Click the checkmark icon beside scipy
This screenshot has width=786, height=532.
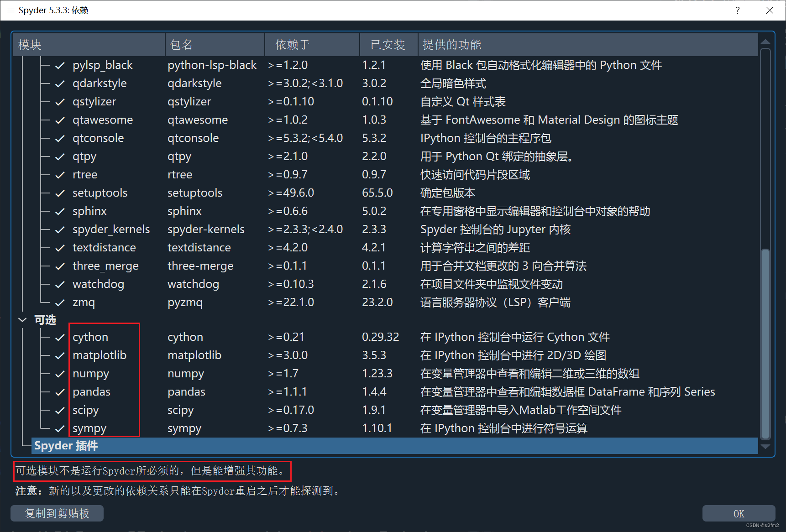click(x=60, y=411)
